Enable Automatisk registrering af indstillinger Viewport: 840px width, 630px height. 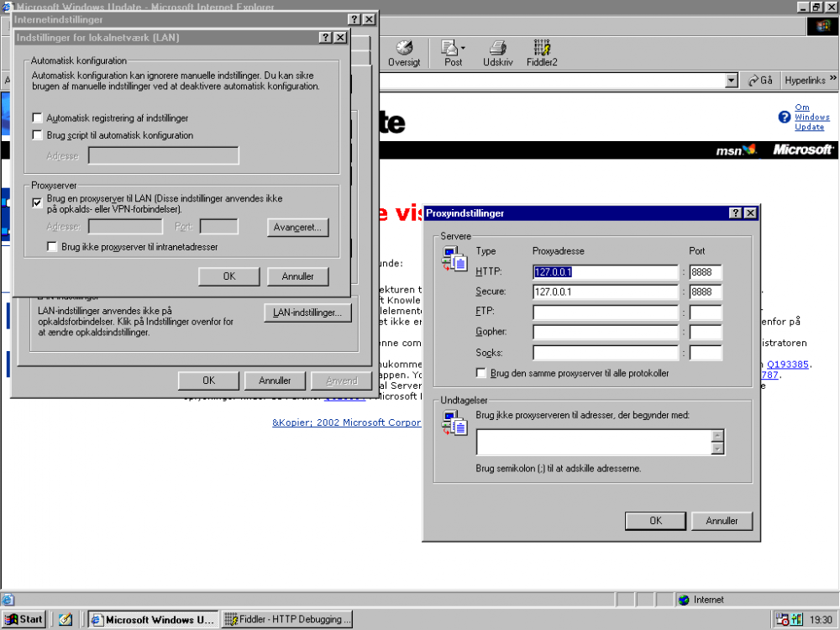37,118
